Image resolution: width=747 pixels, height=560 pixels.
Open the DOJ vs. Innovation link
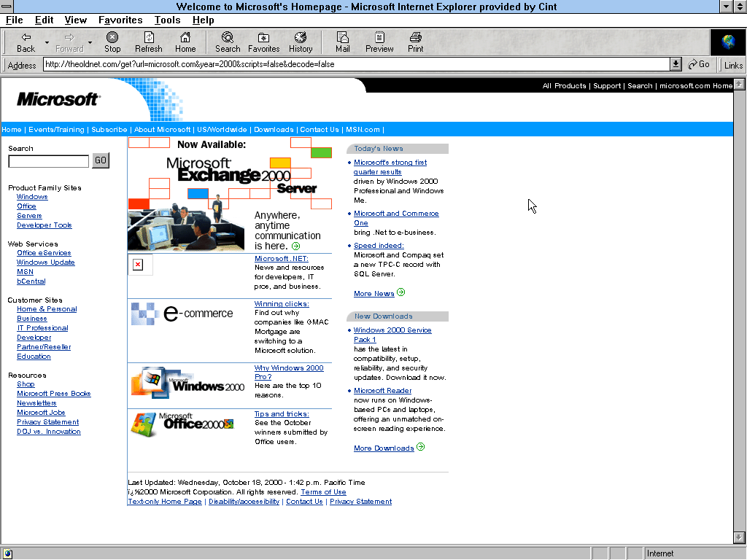pyautogui.click(x=49, y=432)
